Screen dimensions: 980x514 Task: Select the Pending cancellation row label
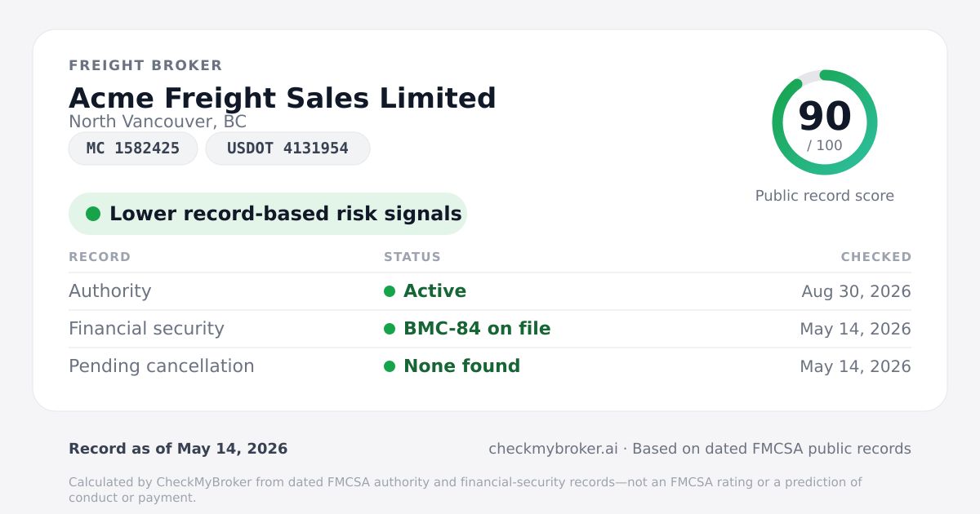[162, 366]
